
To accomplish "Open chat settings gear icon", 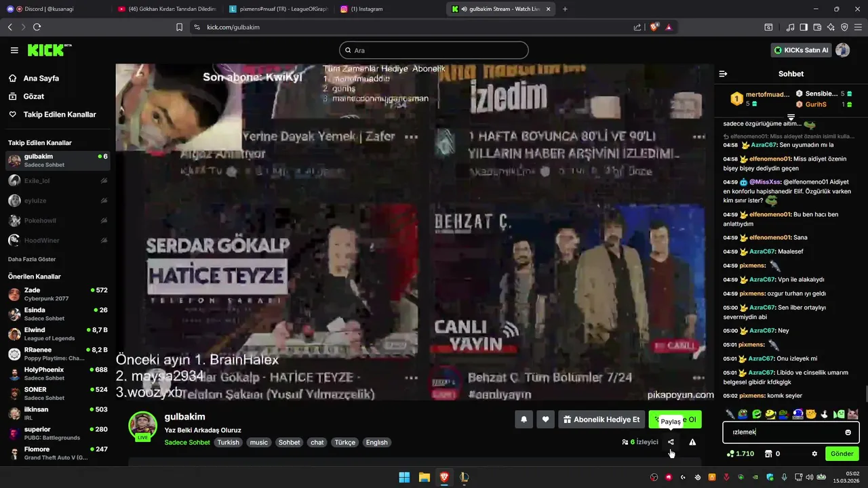I will click(814, 453).
